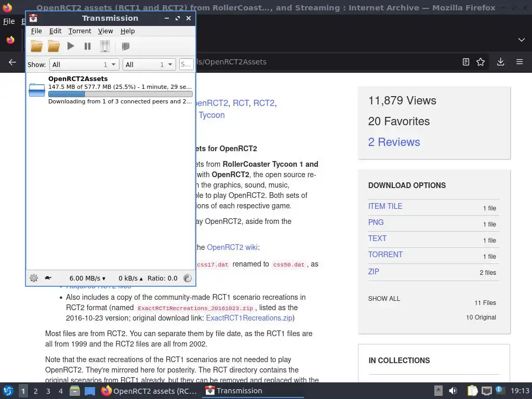This screenshot has height=399, width=532.
Task: Download the TORRENT option
Action: (385, 255)
